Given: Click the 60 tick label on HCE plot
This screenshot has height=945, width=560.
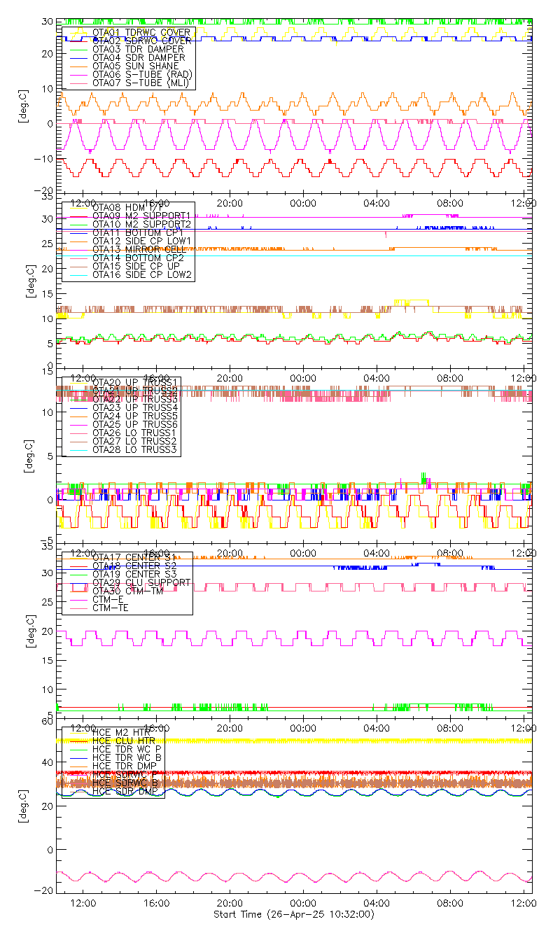Looking at the screenshot, I should (x=48, y=721).
